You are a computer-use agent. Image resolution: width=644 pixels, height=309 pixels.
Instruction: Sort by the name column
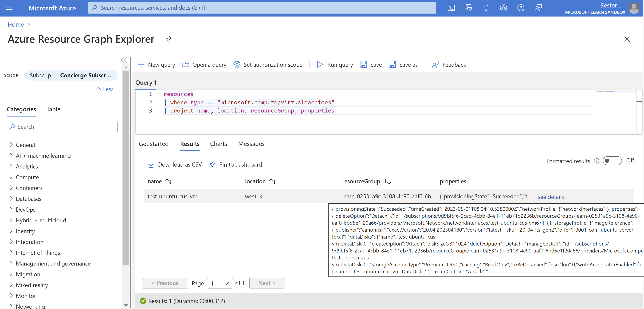(x=160, y=181)
